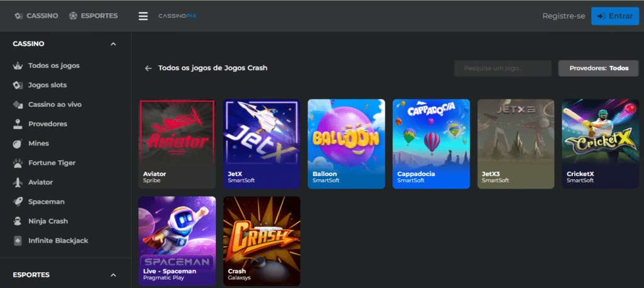644x288 pixels.
Task: Click the Spribe provider label under Aviator
Action: (152, 180)
